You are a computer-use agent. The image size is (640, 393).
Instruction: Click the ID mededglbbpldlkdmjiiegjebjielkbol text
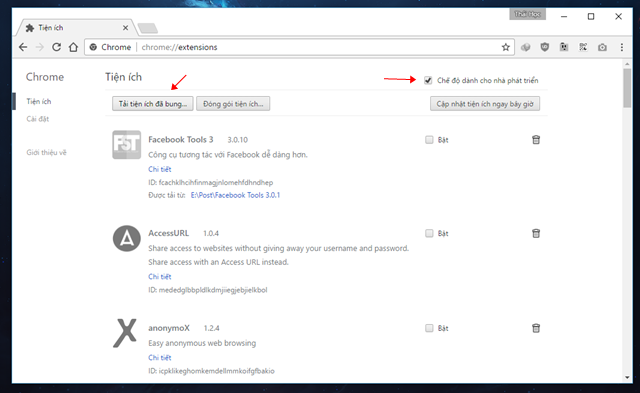tap(208, 290)
